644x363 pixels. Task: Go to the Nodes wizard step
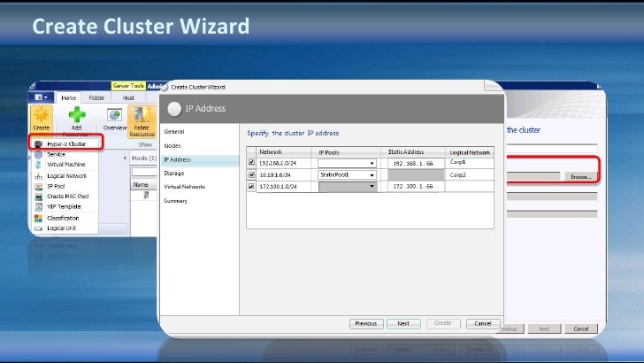[x=172, y=146]
